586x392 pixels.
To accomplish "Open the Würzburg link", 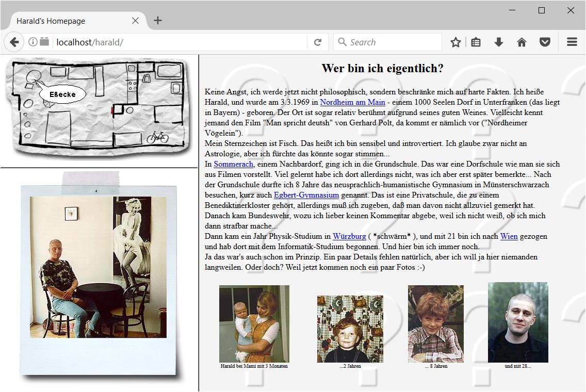I will tap(349, 236).
